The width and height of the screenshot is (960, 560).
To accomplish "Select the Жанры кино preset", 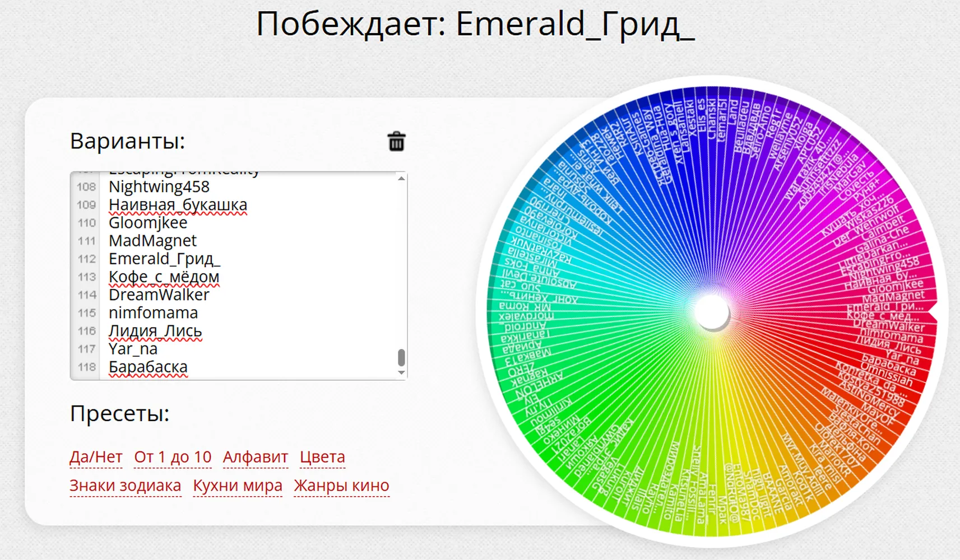I will [341, 486].
